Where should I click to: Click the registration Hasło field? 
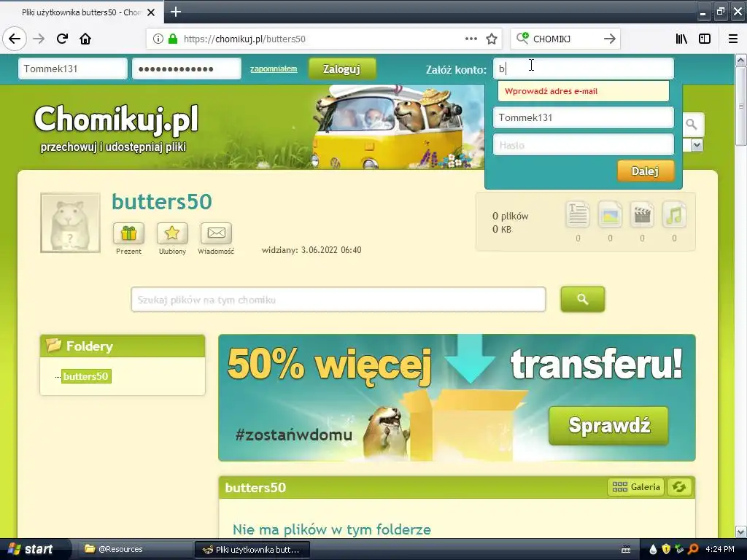[x=584, y=145]
